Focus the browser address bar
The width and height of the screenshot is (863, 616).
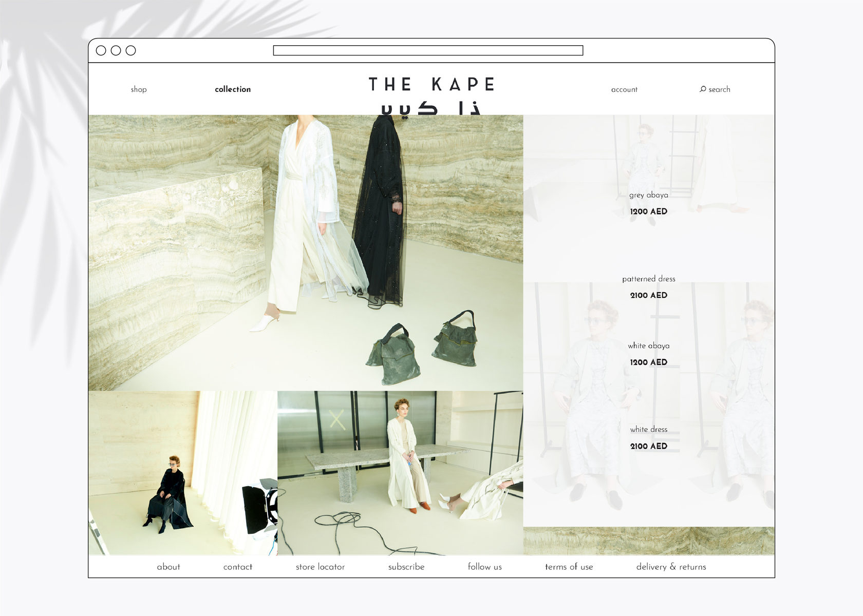428,50
